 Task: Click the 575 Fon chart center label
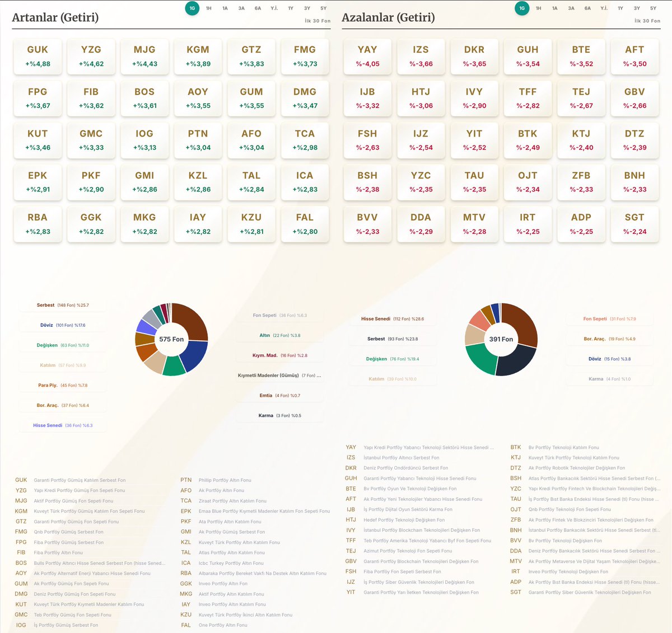tap(171, 339)
